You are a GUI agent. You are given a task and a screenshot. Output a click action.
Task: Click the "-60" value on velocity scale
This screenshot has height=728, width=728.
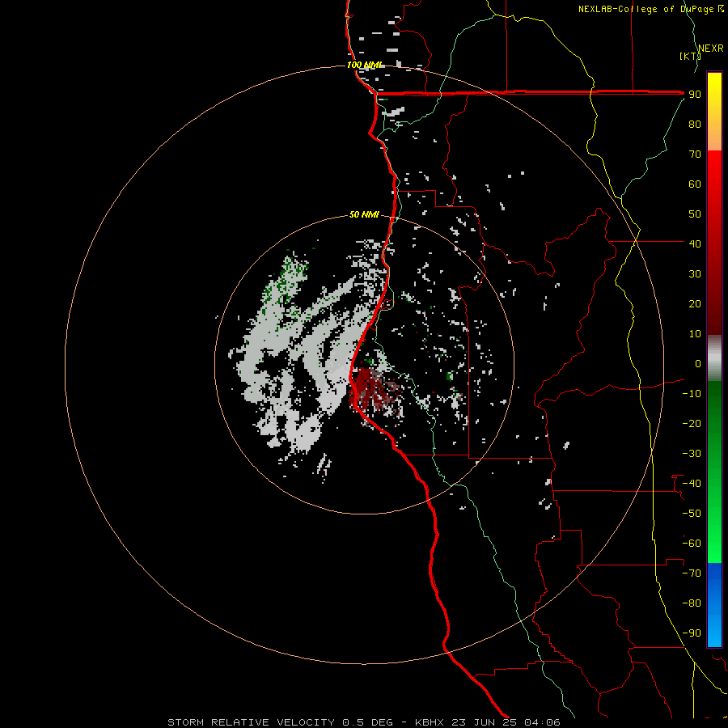[x=692, y=544]
